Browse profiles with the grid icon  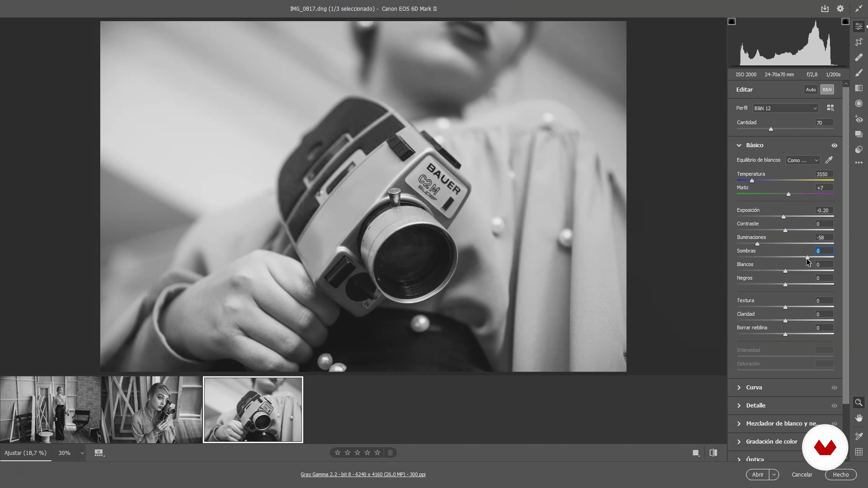[830, 108]
